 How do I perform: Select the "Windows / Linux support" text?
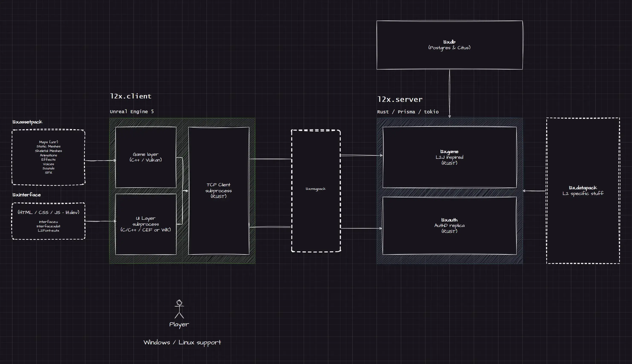[x=182, y=342]
